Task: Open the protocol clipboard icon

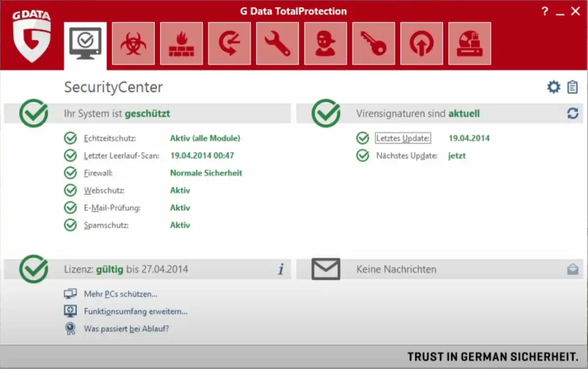Action: (572, 87)
